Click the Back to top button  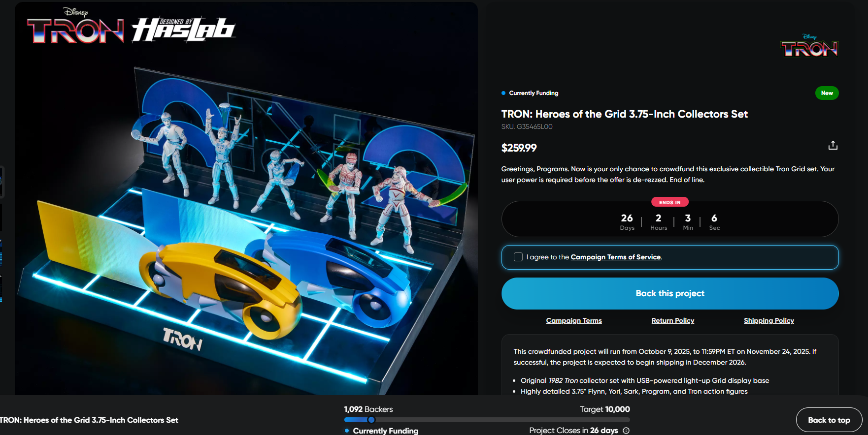[829, 420]
